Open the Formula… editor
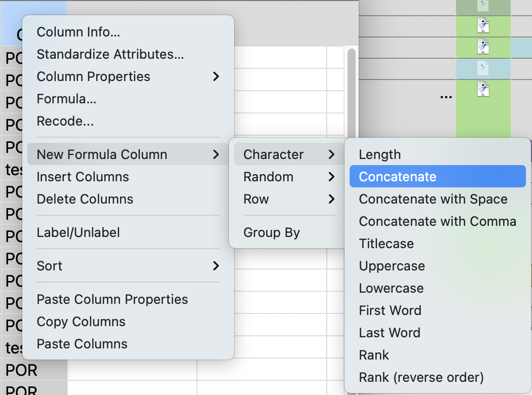The image size is (532, 395). point(66,99)
